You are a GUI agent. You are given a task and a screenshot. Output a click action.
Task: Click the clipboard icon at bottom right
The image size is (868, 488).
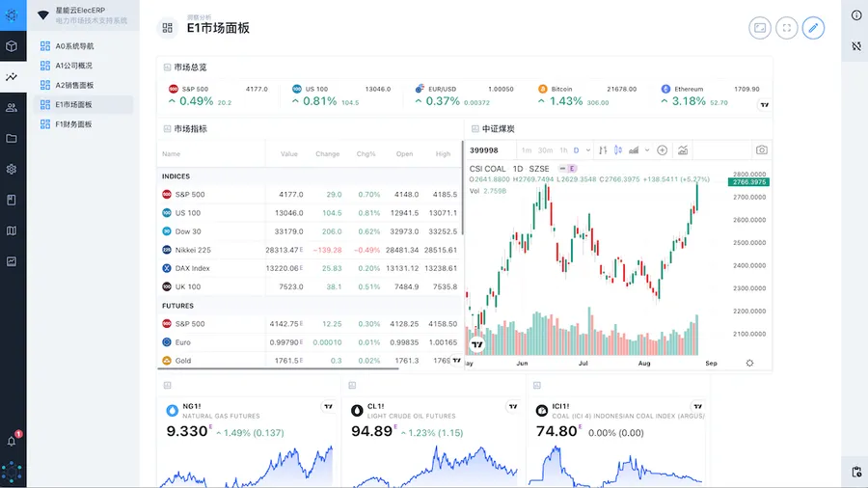[856, 472]
